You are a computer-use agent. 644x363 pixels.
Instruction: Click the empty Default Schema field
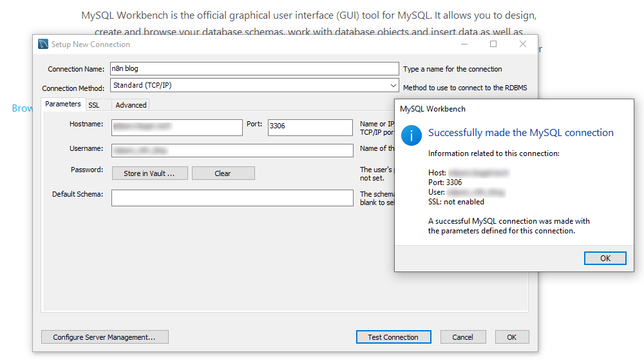232,197
